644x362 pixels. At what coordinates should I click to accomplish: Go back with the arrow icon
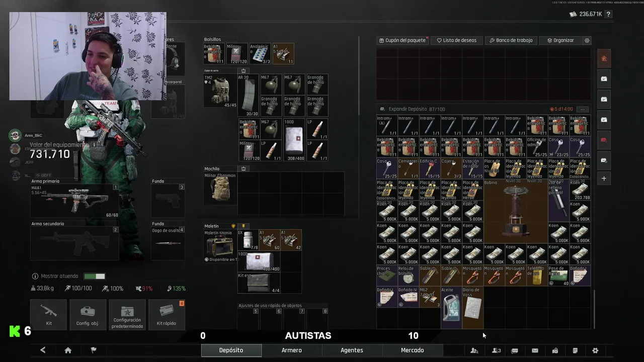43,350
